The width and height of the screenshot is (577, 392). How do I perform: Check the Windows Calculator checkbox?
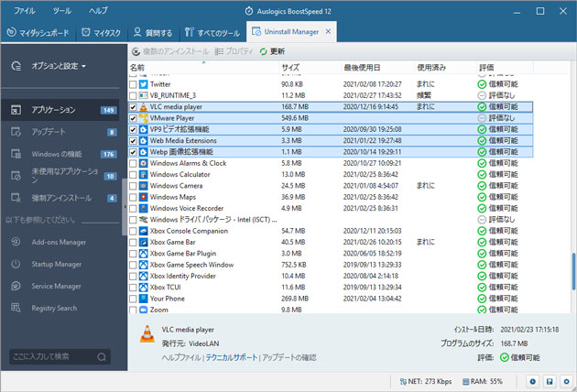[134, 174]
